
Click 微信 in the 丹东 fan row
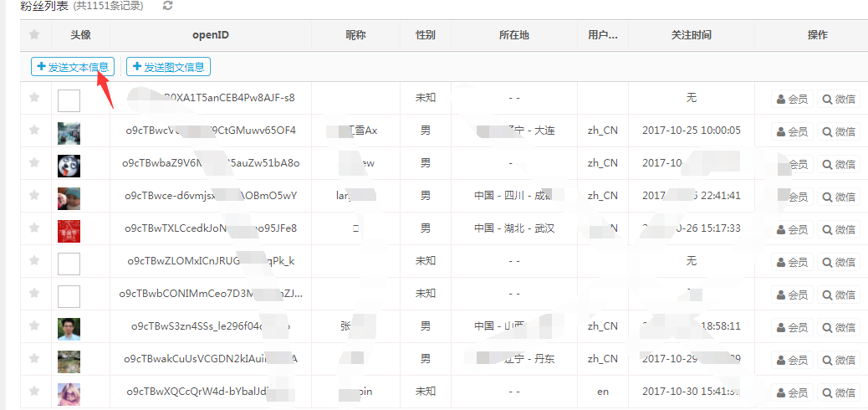point(839,360)
